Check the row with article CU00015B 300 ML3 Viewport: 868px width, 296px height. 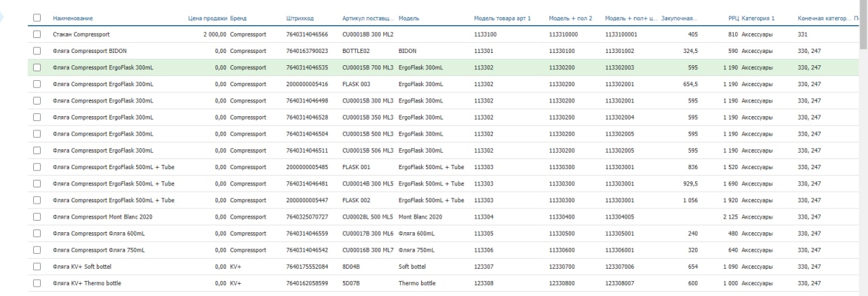(x=37, y=100)
